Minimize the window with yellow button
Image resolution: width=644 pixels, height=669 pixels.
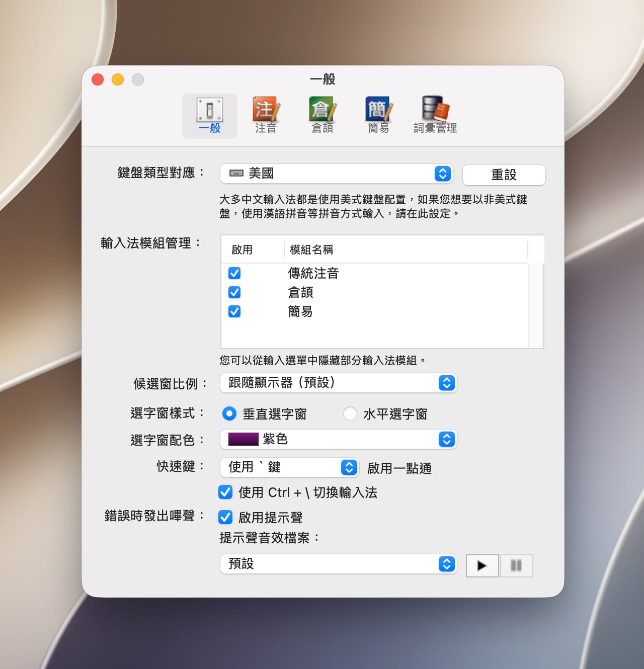(118, 79)
